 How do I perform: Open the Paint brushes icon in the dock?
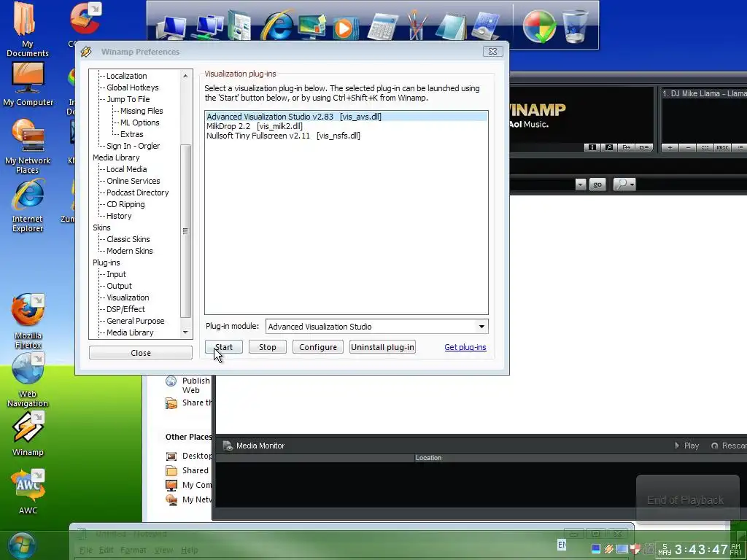(x=417, y=26)
